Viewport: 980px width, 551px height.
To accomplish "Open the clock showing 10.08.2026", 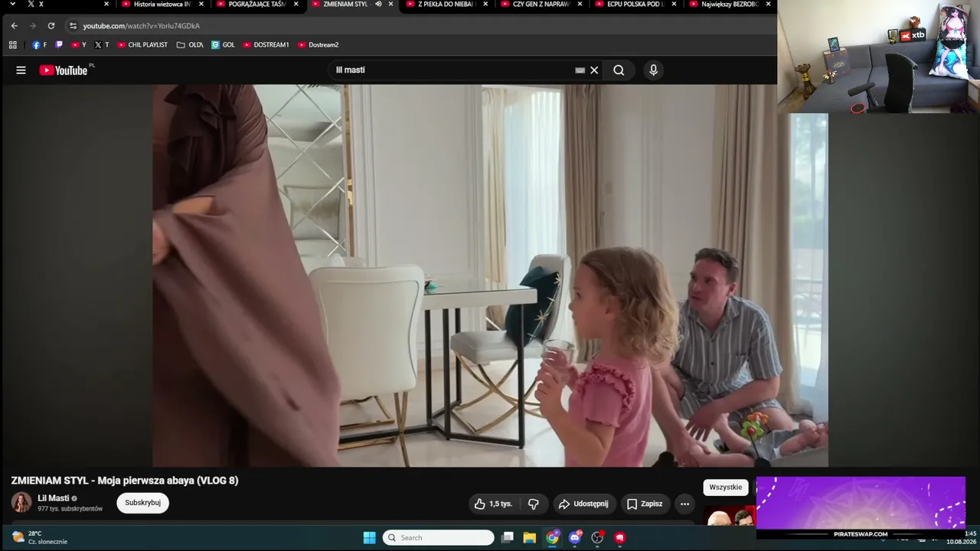I will pyautogui.click(x=961, y=537).
